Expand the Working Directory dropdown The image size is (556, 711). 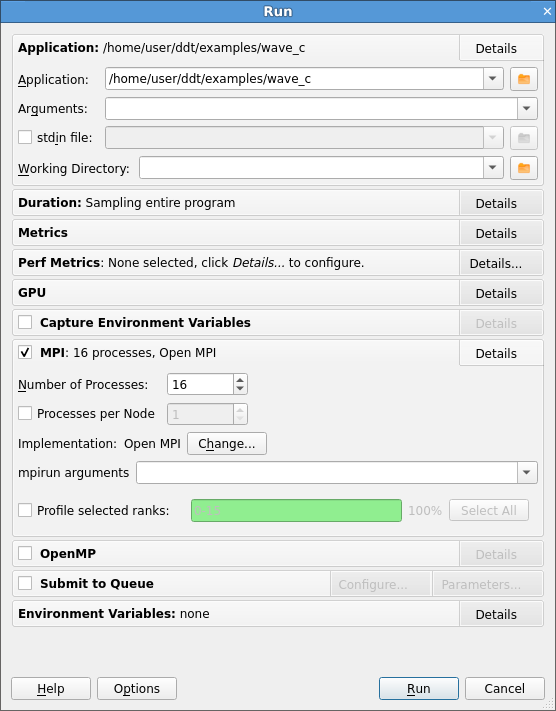point(493,168)
